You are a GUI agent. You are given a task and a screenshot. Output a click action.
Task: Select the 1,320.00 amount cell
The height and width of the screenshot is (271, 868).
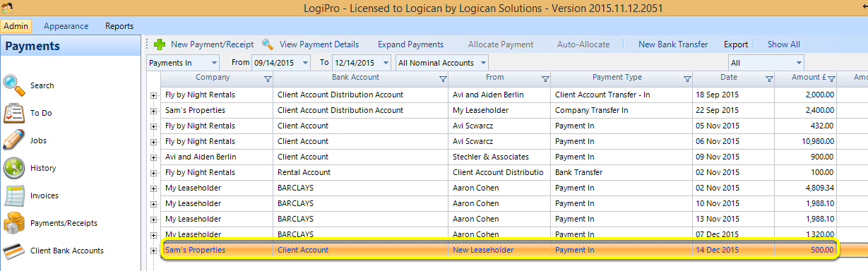805,234
